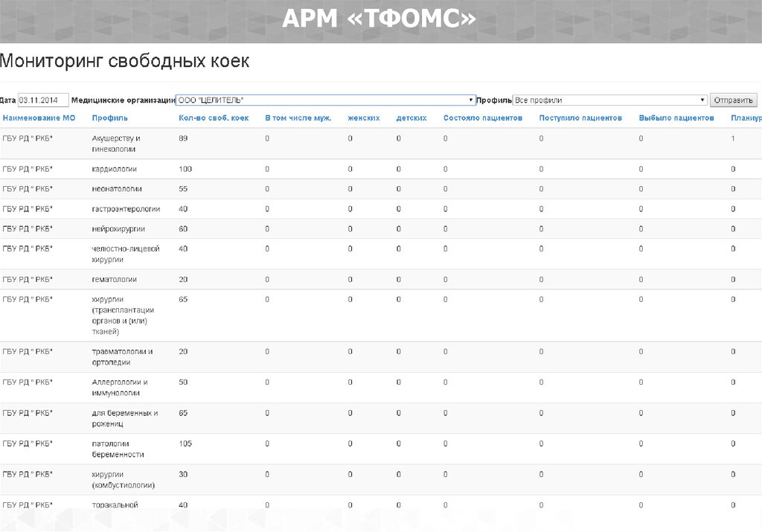
Task: Click free beds value 100 for кардиологии
Action: point(185,169)
